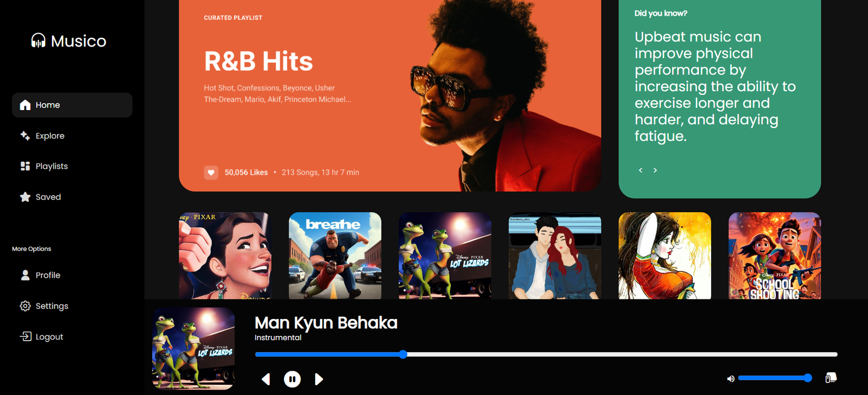Screen dimensions: 868x395
Task: Click the '213 Songs, 13 hr 7 min' text
Action: (x=321, y=173)
